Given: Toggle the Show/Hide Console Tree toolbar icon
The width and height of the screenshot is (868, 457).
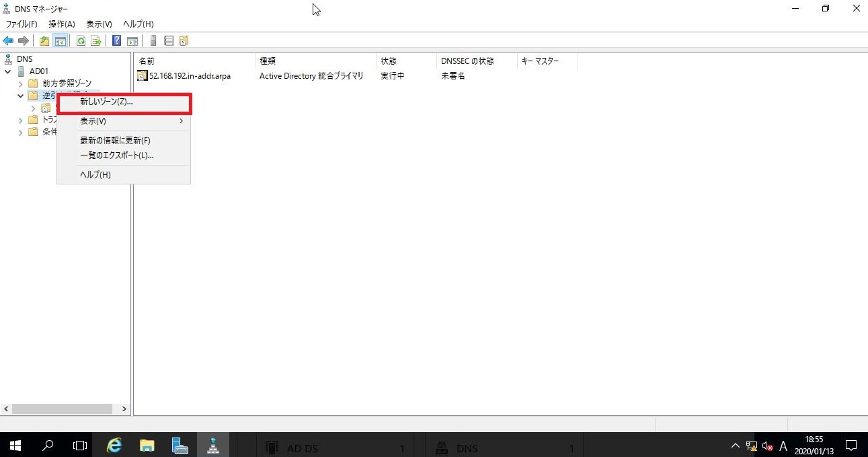Looking at the screenshot, I should [x=61, y=41].
